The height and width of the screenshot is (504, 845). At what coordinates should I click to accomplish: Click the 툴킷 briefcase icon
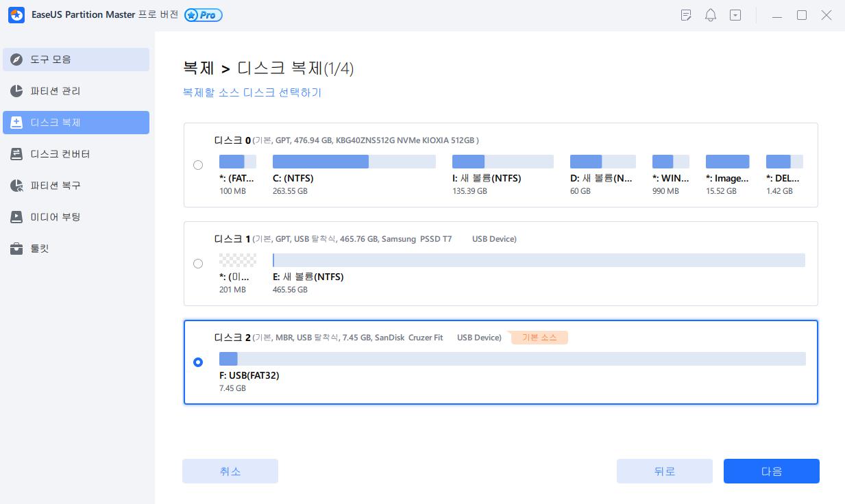coord(17,249)
